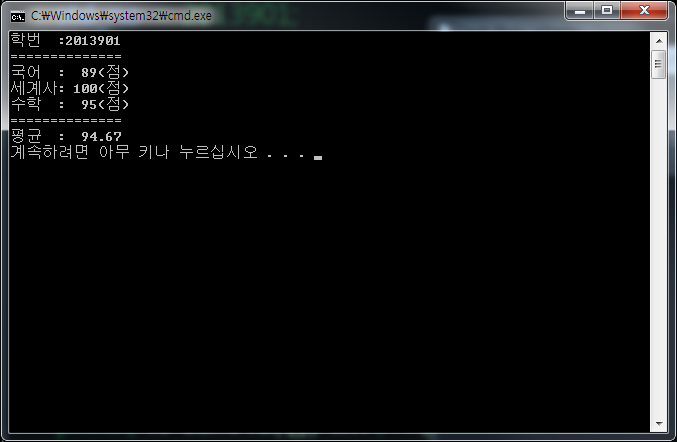Screen dimensions: 677x442
Task: Click the 학번 label text
Action: [x=25, y=40]
